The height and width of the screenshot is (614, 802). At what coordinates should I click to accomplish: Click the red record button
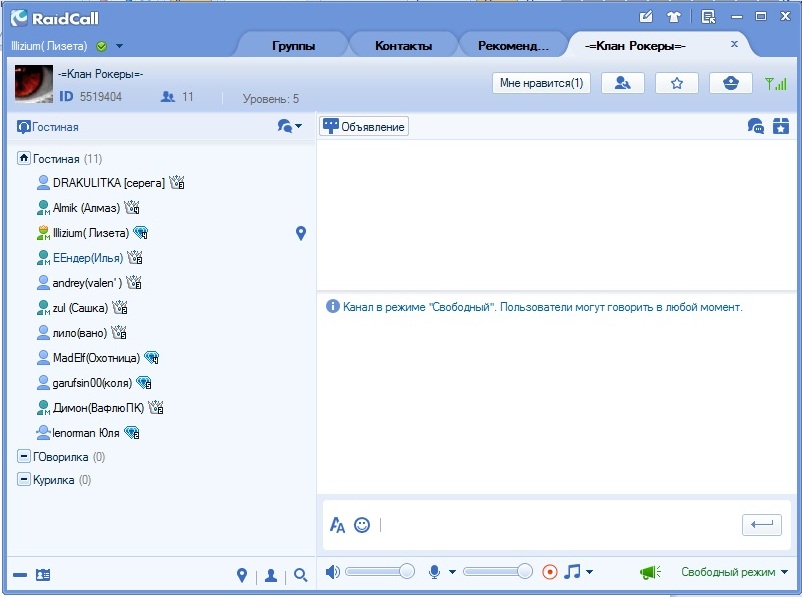tap(549, 572)
